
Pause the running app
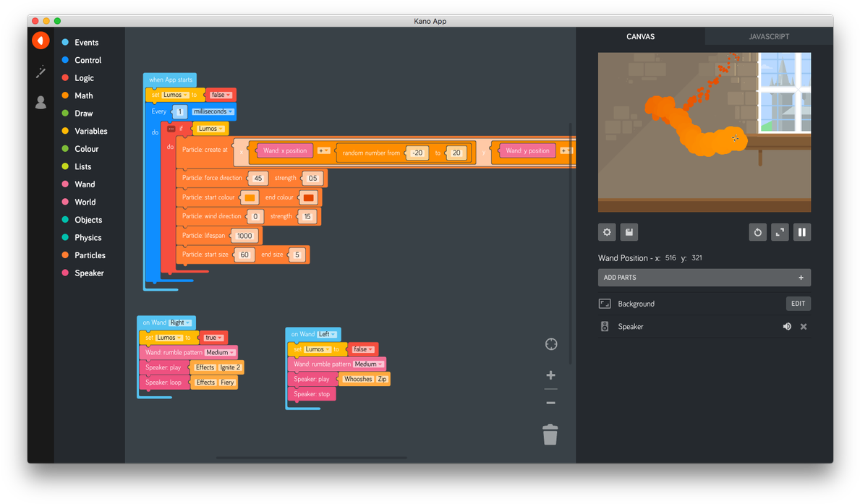tap(801, 232)
